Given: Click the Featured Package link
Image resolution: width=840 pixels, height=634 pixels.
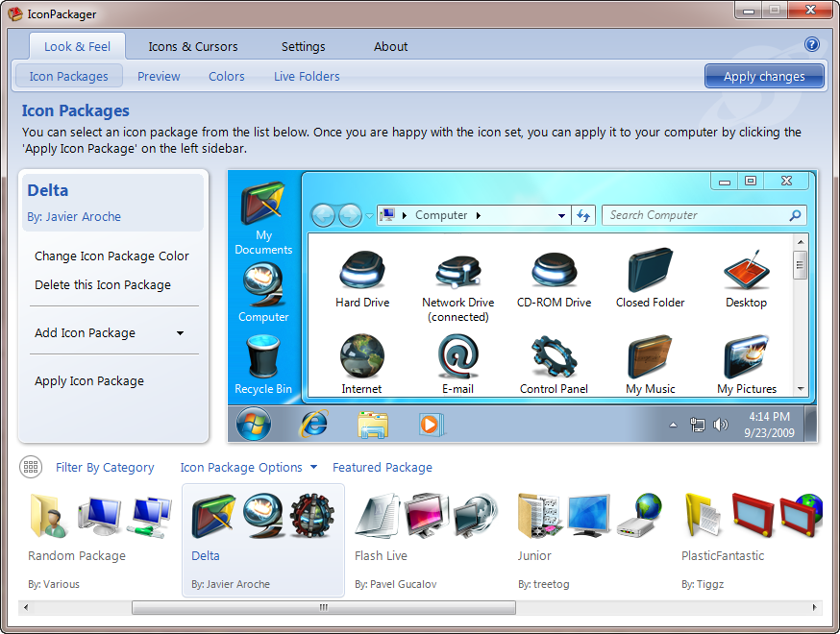Looking at the screenshot, I should [382, 468].
